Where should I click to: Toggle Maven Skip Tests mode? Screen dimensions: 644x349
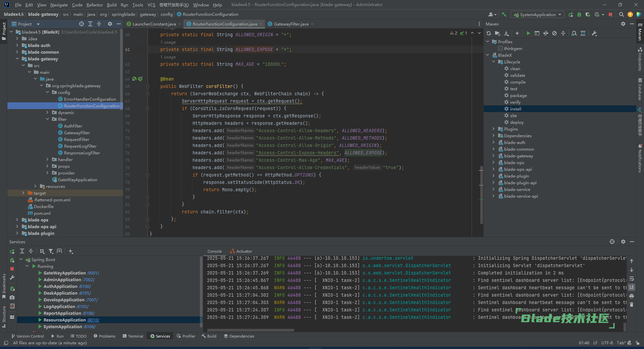[554, 33]
